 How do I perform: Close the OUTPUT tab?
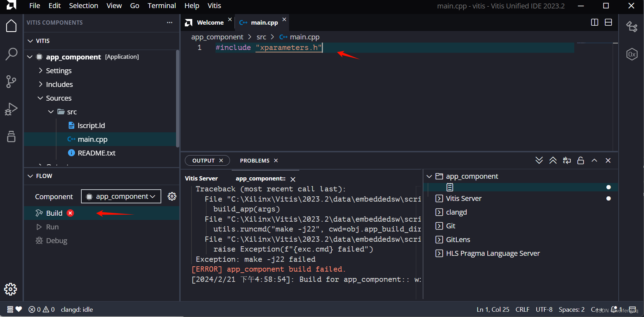tap(221, 160)
